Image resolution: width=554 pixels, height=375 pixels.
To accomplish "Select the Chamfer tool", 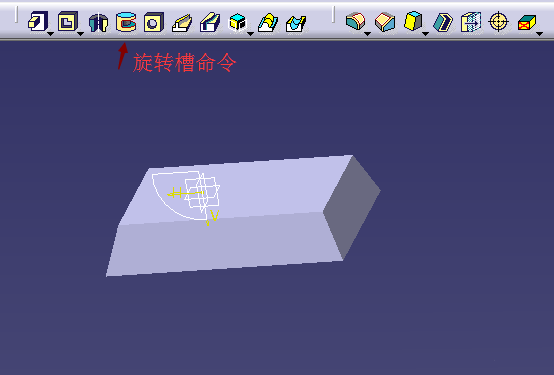I will [385, 22].
